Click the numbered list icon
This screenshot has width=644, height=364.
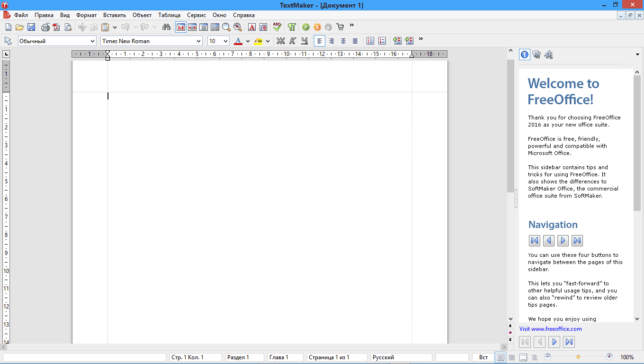pyautogui.click(x=382, y=41)
